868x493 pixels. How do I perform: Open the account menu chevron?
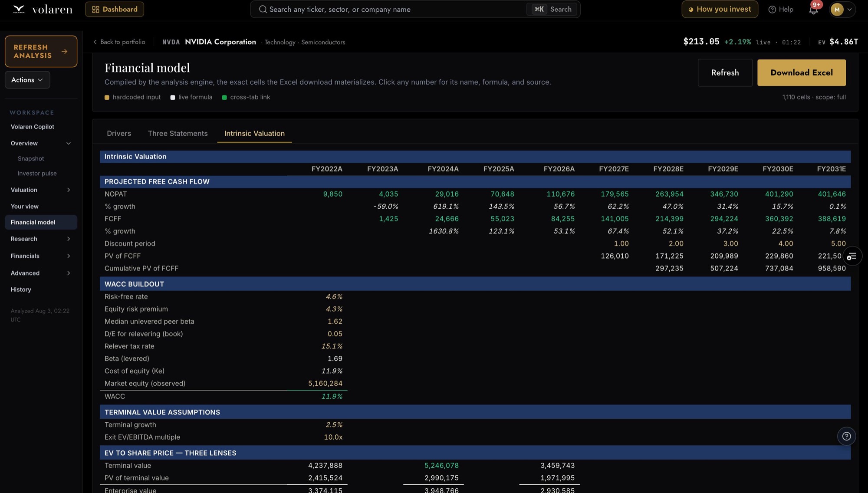coord(850,9)
